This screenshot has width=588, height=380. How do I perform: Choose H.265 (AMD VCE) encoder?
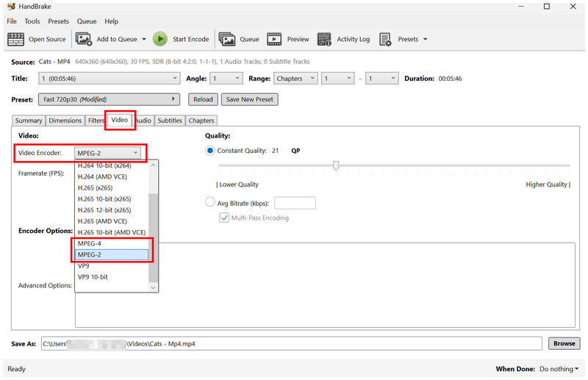pyautogui.click(x=112, y=221)
